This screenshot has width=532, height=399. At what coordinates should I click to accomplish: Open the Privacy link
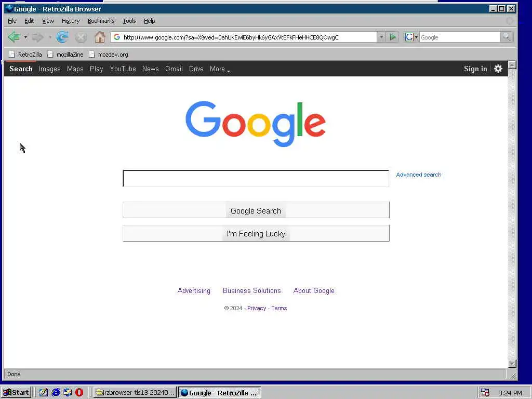(x=257, y=308)
